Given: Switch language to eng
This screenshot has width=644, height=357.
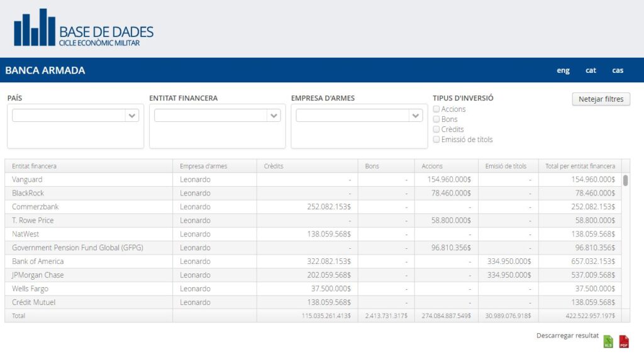Looking at the screenshot, I should (x=563, y=70).
